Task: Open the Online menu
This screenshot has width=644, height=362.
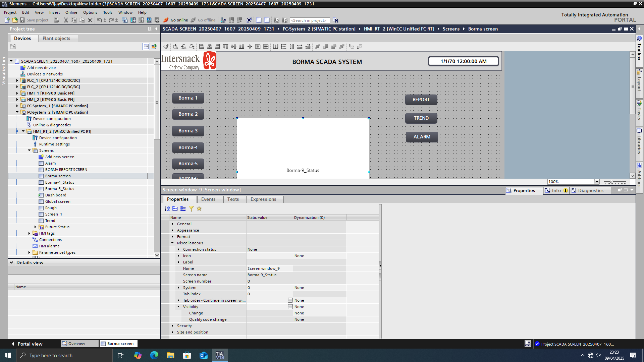Action: pos(71,12)
